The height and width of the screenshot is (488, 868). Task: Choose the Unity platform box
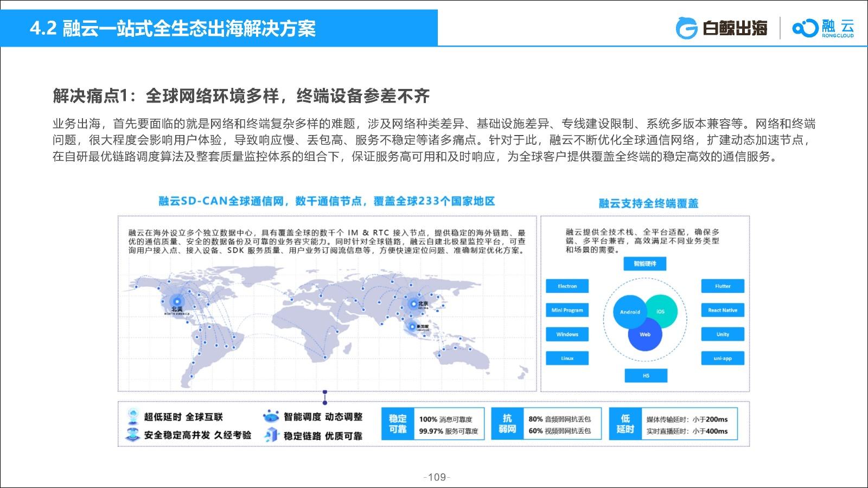723,335
